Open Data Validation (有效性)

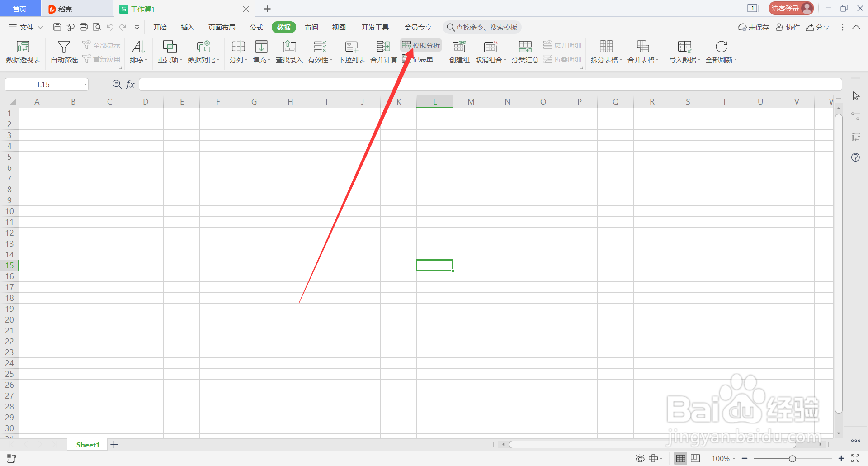click(320, 52)
